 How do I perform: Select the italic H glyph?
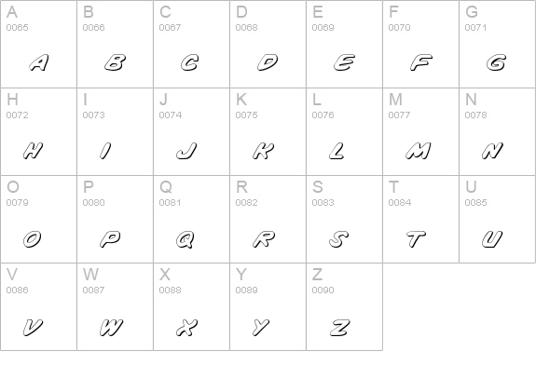33,151
